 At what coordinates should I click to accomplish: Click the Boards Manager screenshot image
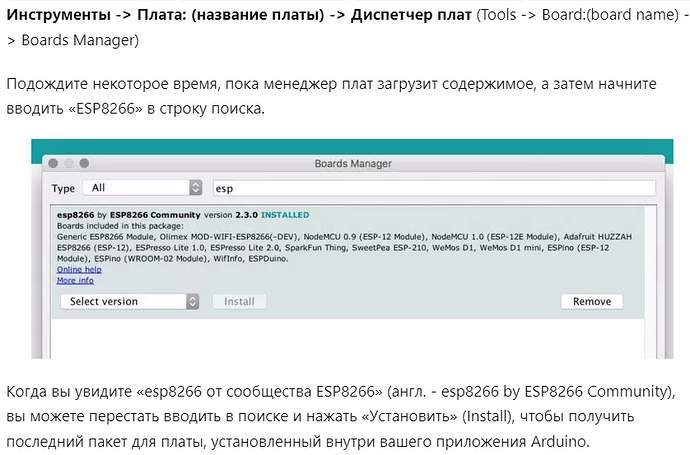tap(352, 249)
